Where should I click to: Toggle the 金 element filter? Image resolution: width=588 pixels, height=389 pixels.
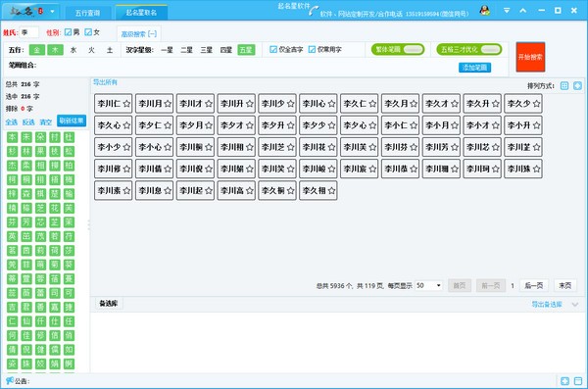[x=37, y=50]
